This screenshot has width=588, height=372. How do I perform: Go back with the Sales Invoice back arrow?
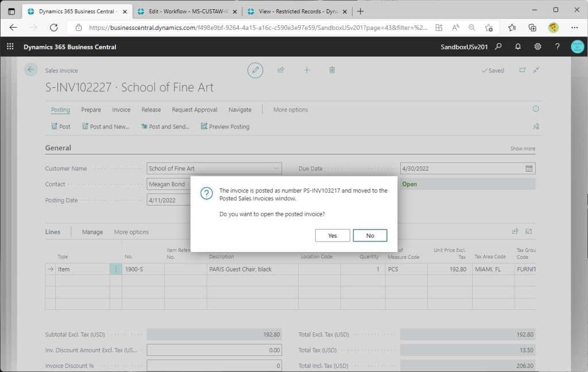(31, 69)
